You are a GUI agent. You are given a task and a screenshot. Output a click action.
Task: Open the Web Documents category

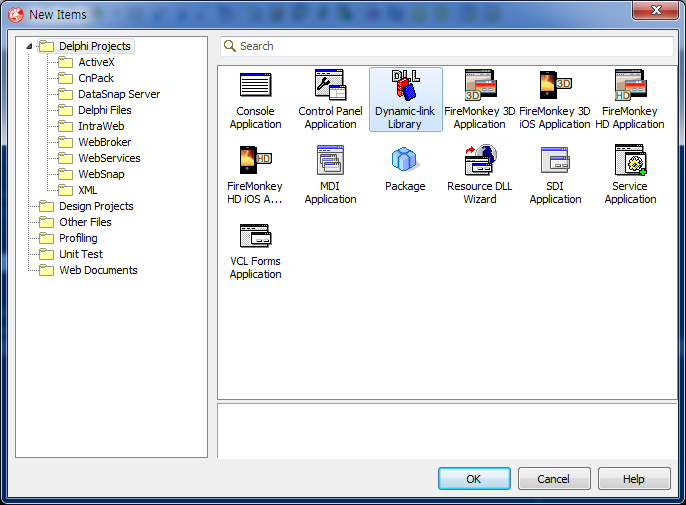(88, 270)
